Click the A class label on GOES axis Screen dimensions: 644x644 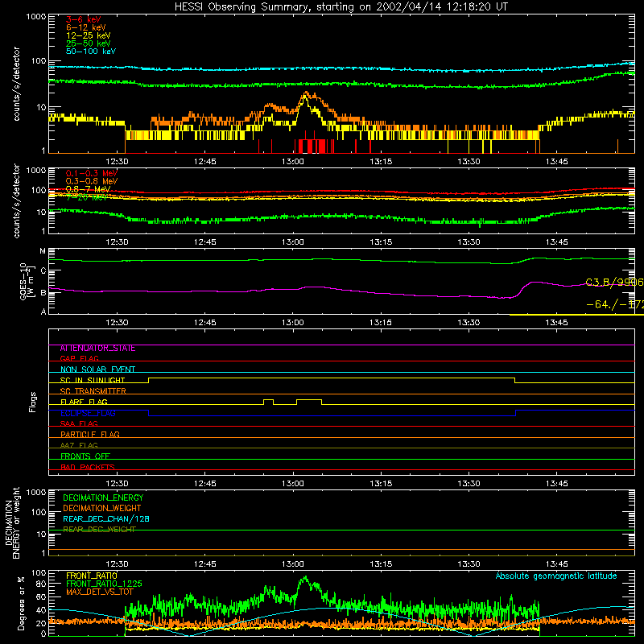click(43, 312)
